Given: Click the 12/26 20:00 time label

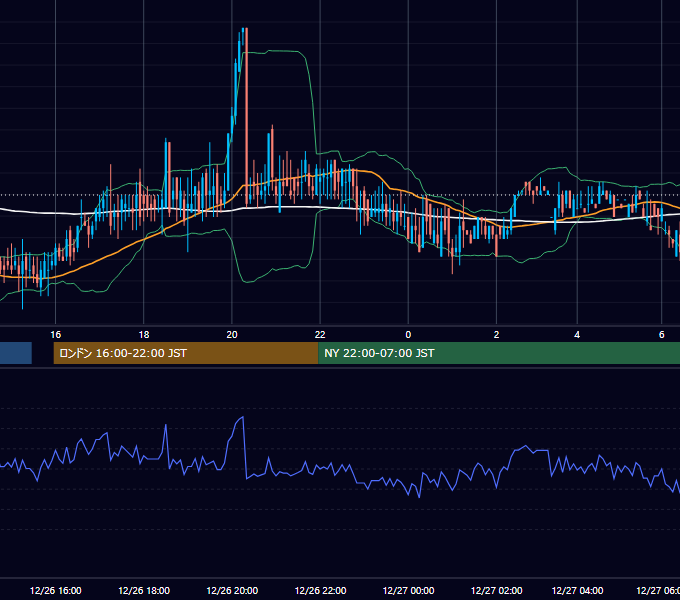Looking at the screenshot, I should pos(232,590).
